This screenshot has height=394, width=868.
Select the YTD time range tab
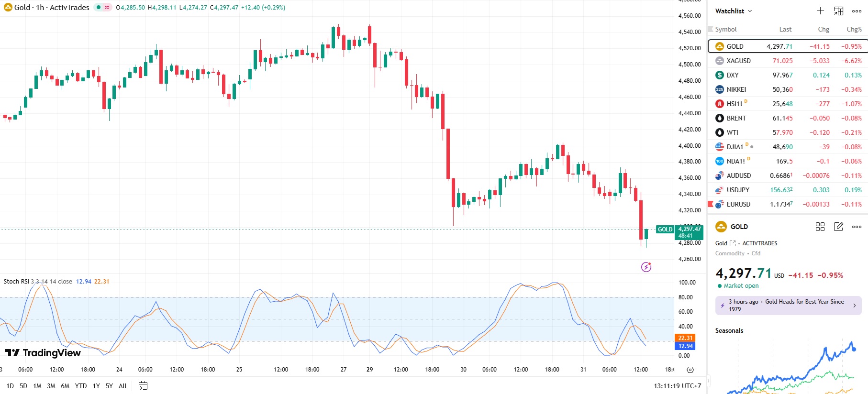[81, 386]
